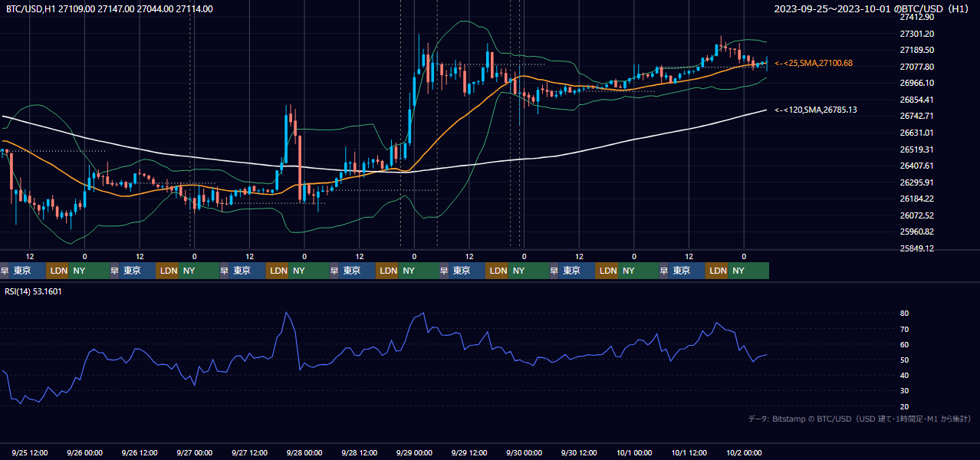Click the 9/27 00:00 date label
Image resolution: width=980 pixels, height=460 pixels.
[195, 452]
